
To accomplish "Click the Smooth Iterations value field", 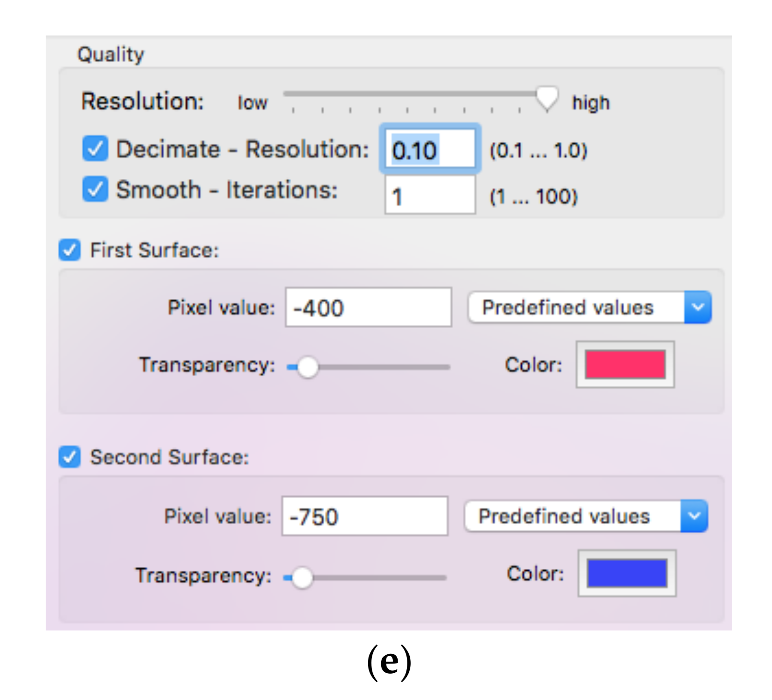I will (430, 196).
